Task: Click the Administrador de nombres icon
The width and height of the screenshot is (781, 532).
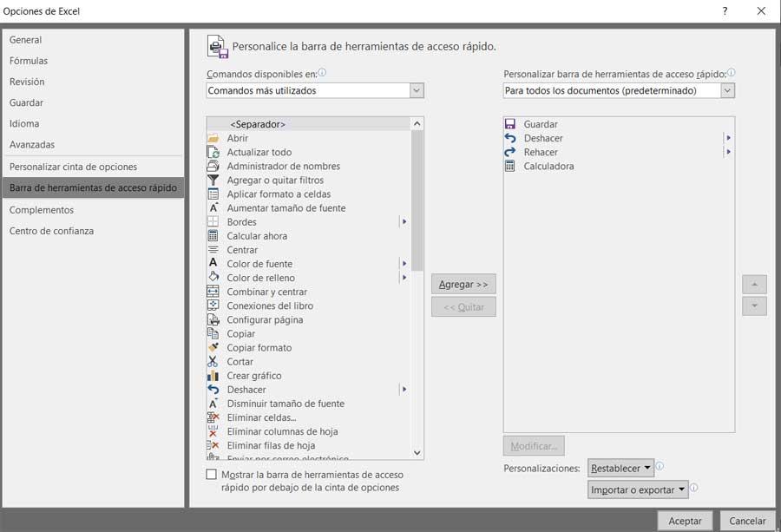Action: (x=213, y=166)
